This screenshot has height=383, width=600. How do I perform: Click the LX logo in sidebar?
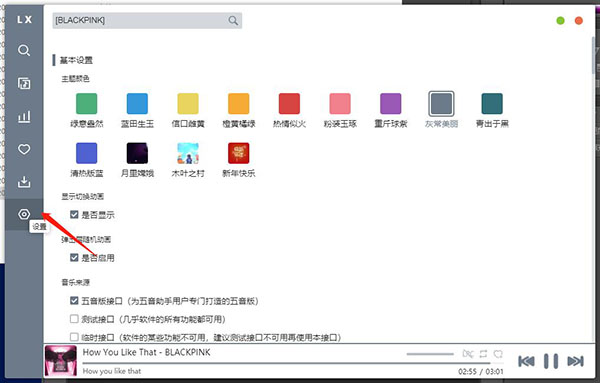(24, 20)
